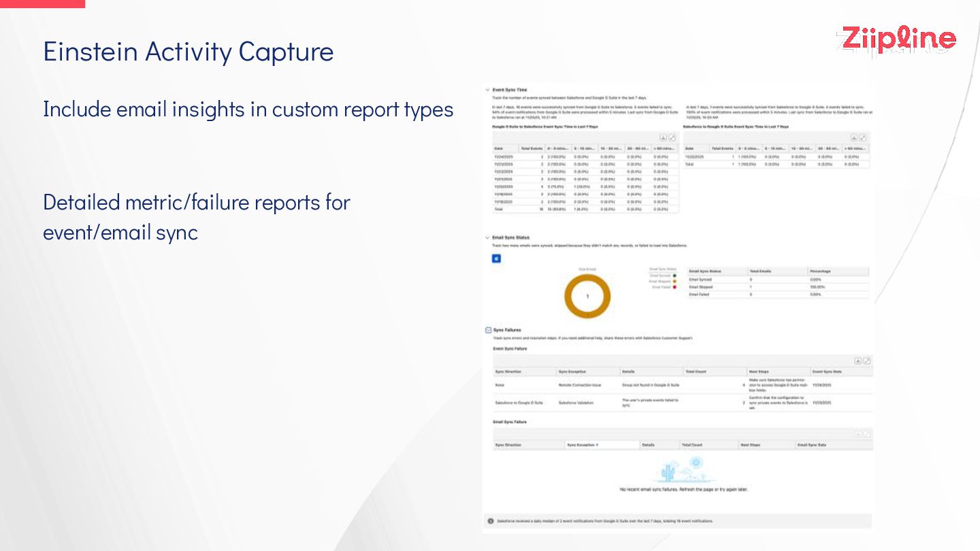
Task: Expand the Google G Suite to Salesforce table
Action: pos(672,137)
